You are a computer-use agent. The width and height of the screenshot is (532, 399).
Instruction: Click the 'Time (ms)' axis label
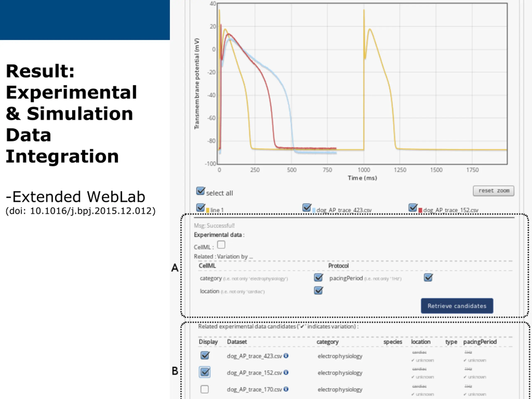[x=362, y=178]
